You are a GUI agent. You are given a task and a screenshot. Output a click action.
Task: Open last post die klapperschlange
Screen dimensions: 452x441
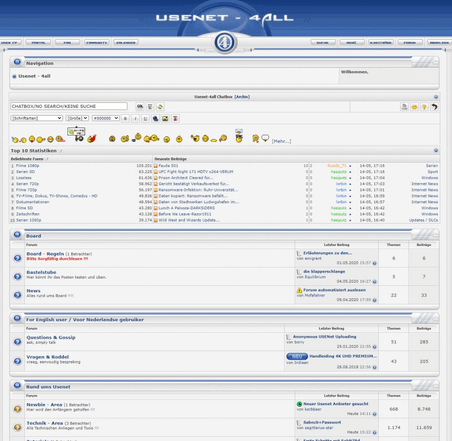(x=324, y=271)
